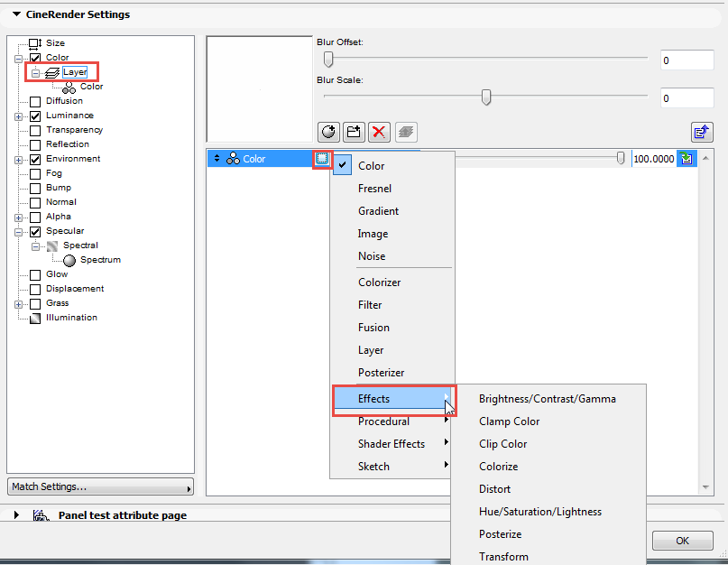Click layer list scrollbar down arrow
The width and height of the screenshot is (728, 565).
pyautogui.click(x=705, y=487)
